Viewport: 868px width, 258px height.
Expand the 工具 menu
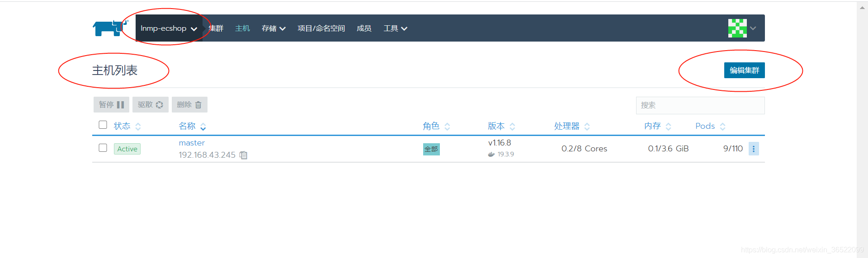396,28
